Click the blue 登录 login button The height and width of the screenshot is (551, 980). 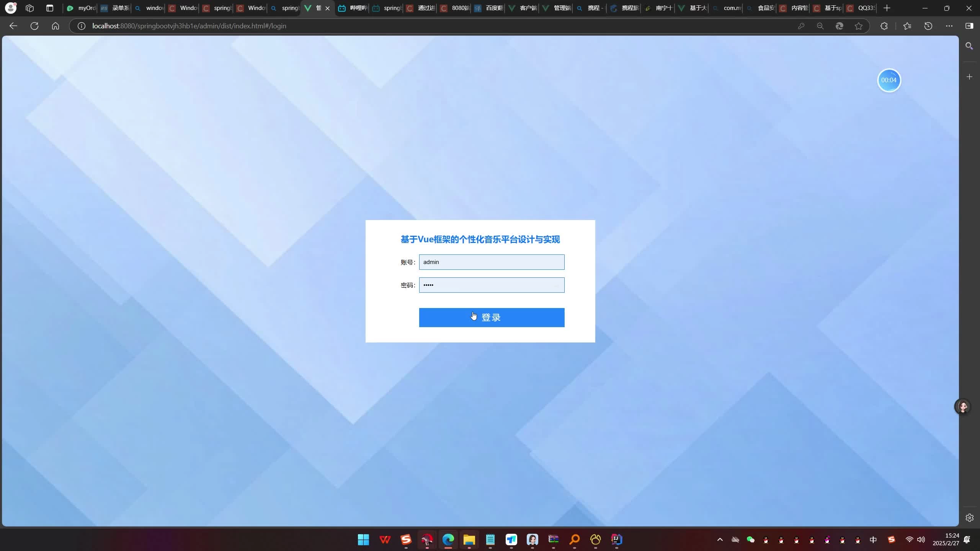tap(492, 317)
